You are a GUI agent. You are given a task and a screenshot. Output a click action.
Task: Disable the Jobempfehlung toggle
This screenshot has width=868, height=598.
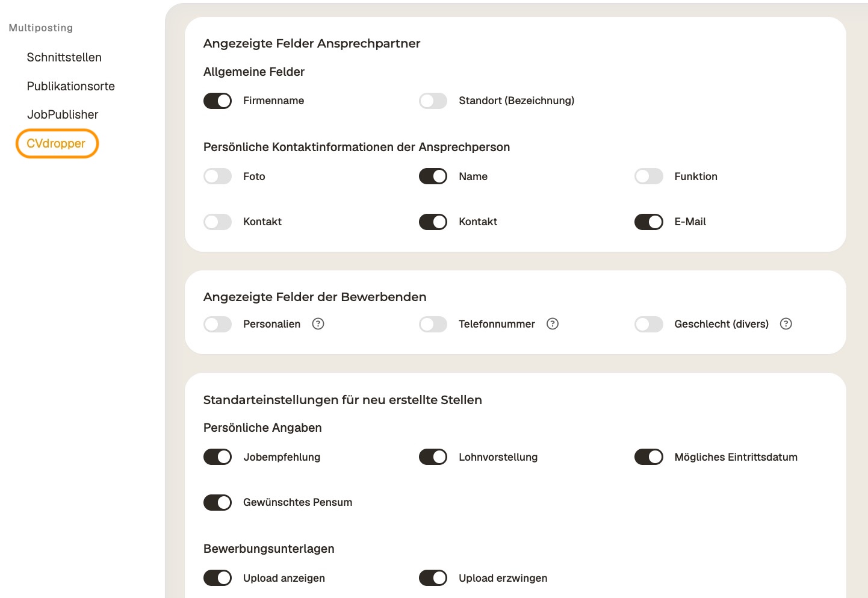(x=217, y=457)
